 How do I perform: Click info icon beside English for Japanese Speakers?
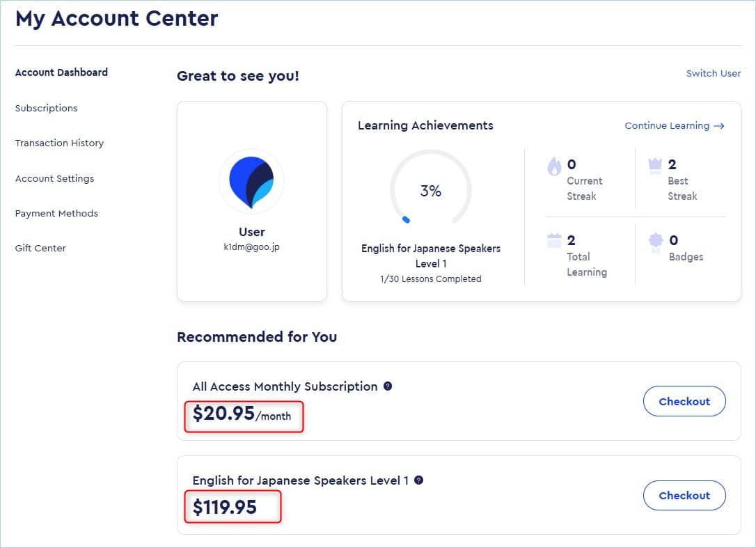pyautogui.click(x=418, y=480)
